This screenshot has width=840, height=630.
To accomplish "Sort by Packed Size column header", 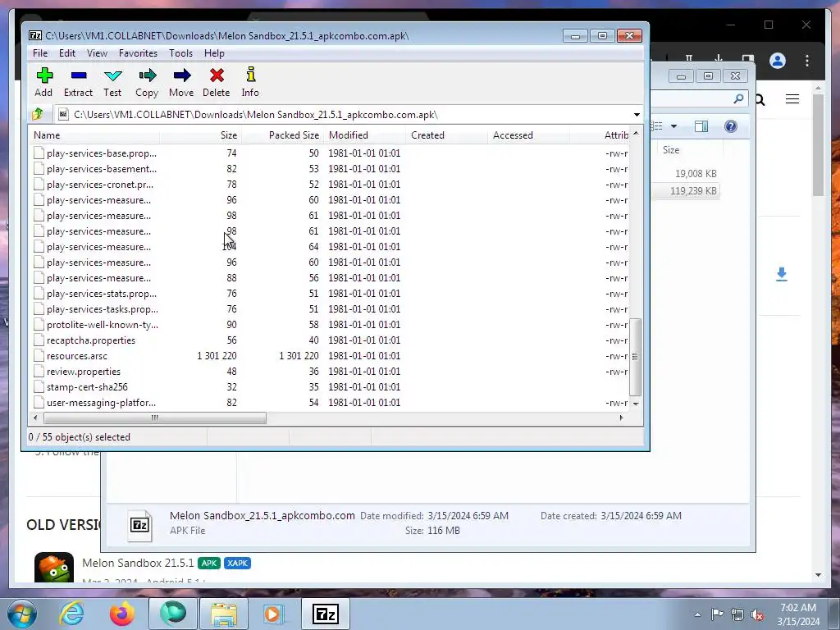I will coord(282,135).
